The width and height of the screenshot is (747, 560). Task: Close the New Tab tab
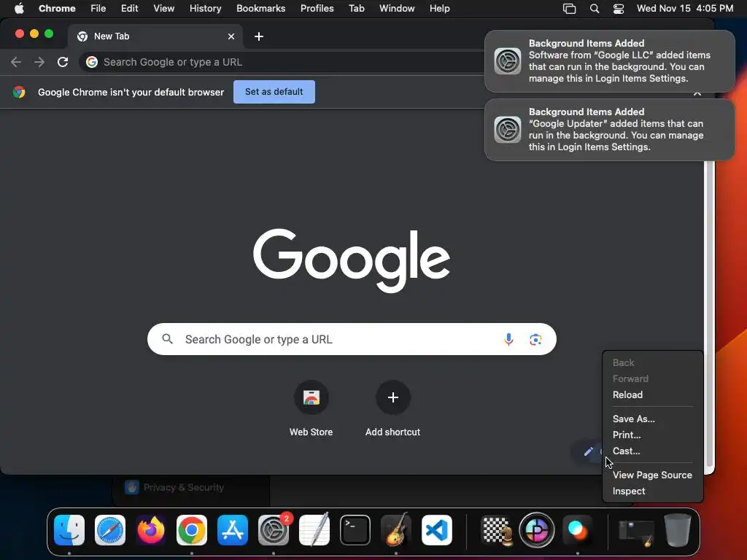(x=231, y=36)
